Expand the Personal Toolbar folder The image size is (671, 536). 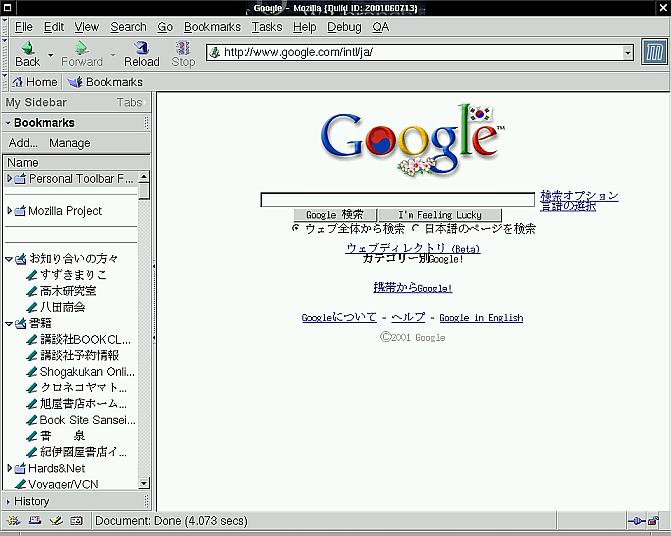(9, 178)
